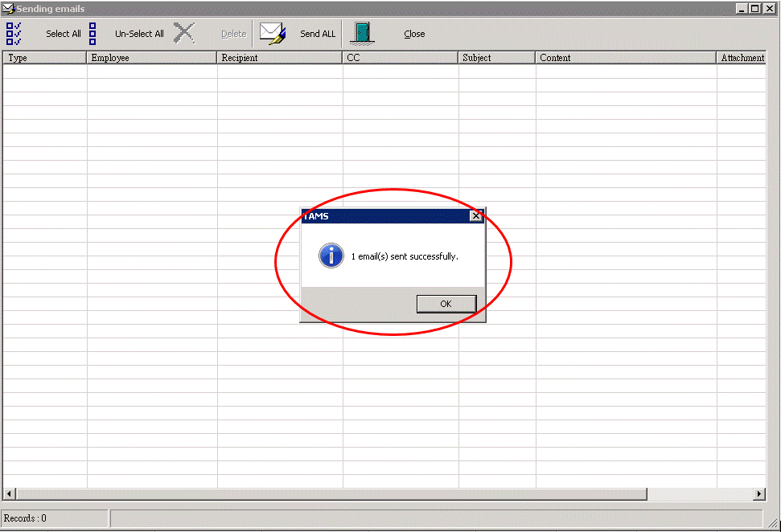Screen dimensions: 781x532
Task: Click the Un-Select All boxes icon
Action: [x=92, y=34]
